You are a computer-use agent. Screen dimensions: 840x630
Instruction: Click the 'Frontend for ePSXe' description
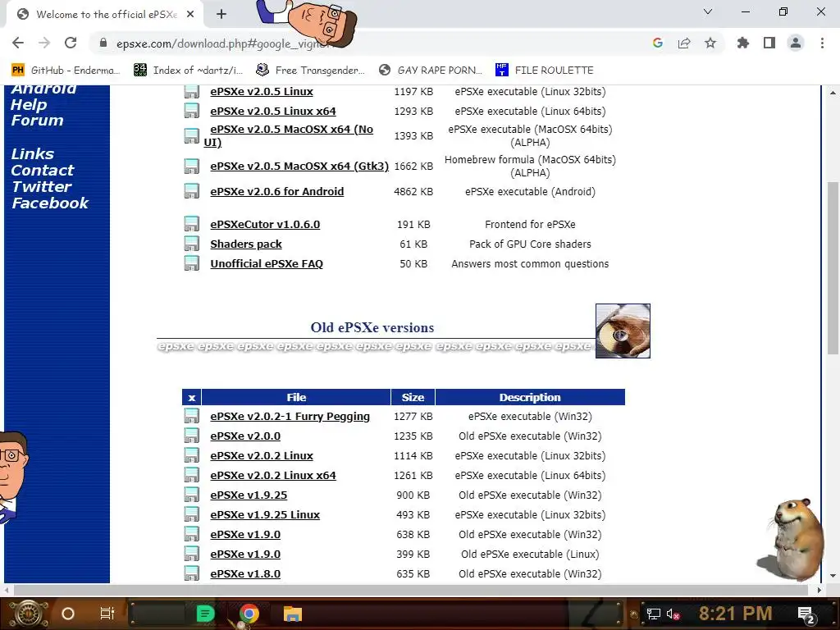click(530, 224)
